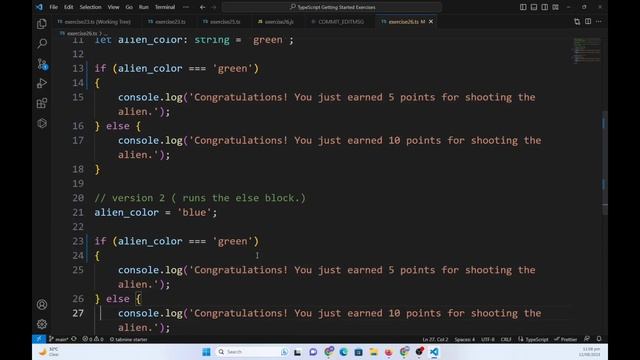This screenshot has width=640, height=360.
Task: Switch to the COMMIT_EDITMSG tab
Action: (x=338, y=22)
